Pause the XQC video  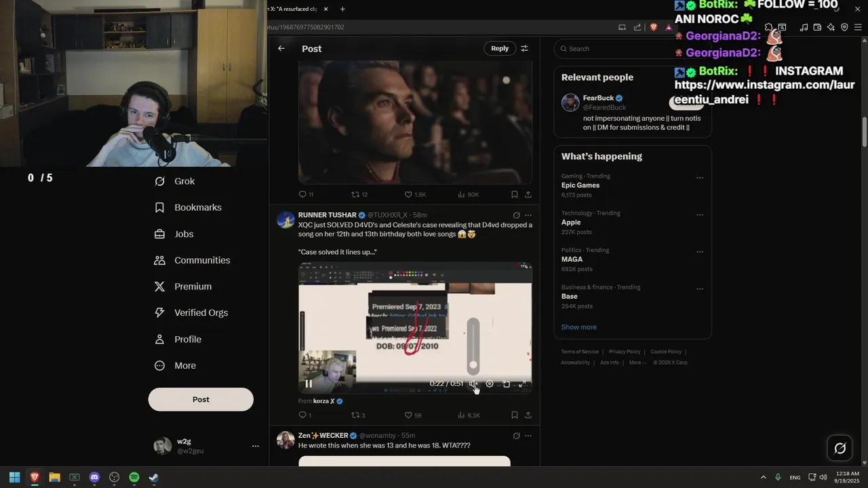coord(309,384)
